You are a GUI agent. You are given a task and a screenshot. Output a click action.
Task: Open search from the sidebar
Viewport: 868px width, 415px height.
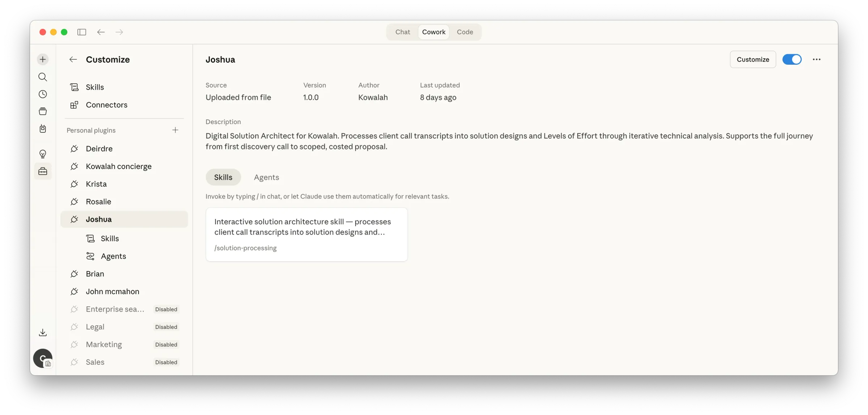coord(43,77)
